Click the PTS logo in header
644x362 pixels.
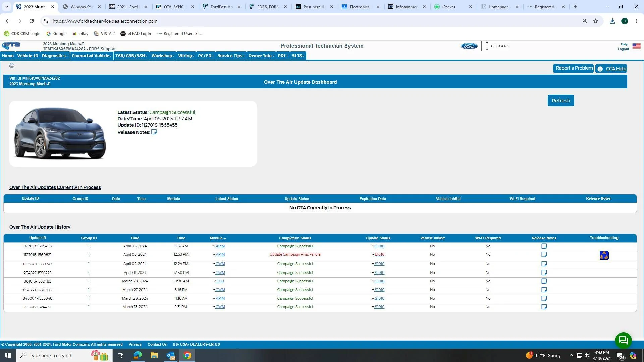pos(11,45)
